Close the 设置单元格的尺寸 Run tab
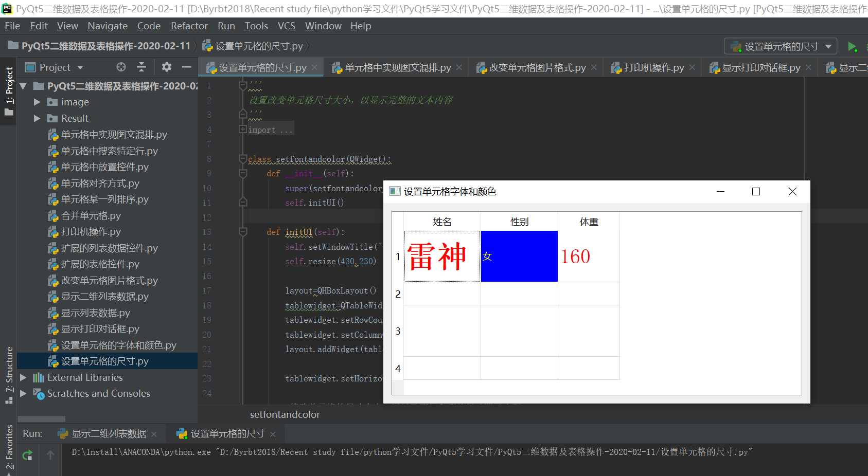Image resolution: width=868 pixels, height=476 pixels. (x=273, y=434)
